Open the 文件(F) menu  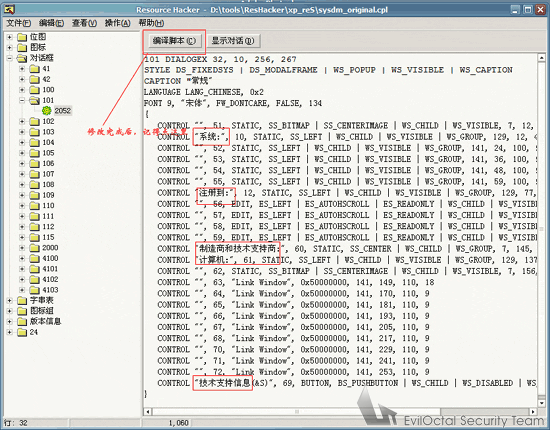pos(19,23)
